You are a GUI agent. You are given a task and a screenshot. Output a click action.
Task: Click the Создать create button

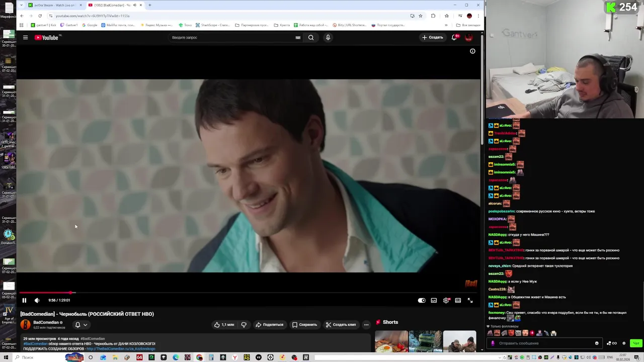pyautogui.click(x=433, y=37)
